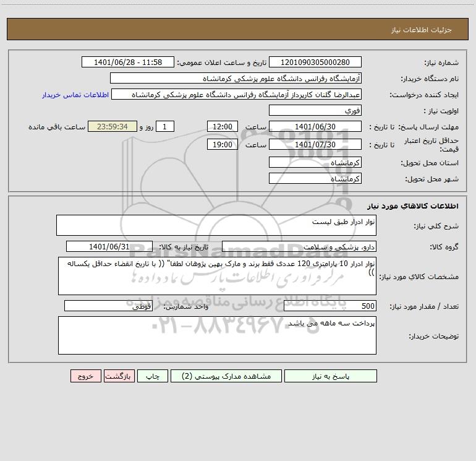Screen dimensions: 476x461
Task: Click the پاسخ به نیاز button
Action: (x=330, y=376)
